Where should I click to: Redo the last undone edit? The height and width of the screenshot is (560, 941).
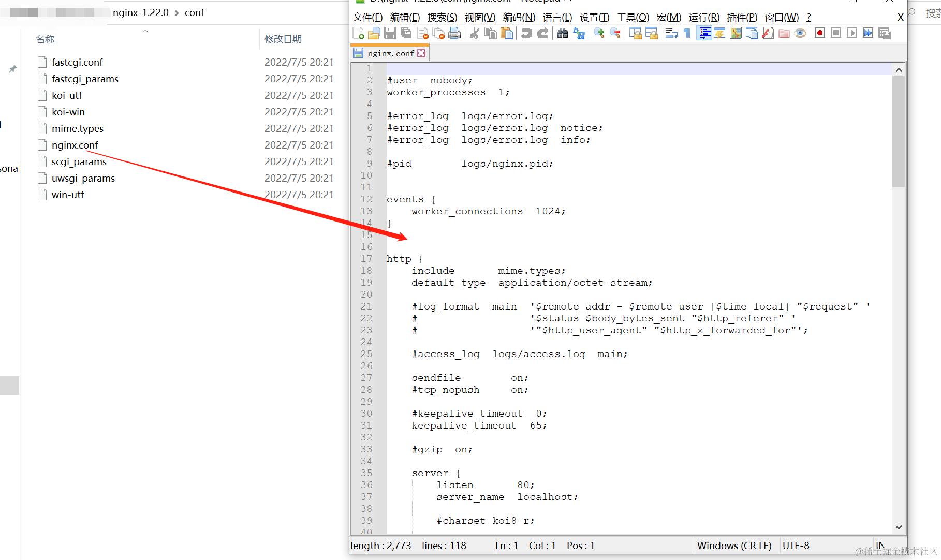point(542,34)
